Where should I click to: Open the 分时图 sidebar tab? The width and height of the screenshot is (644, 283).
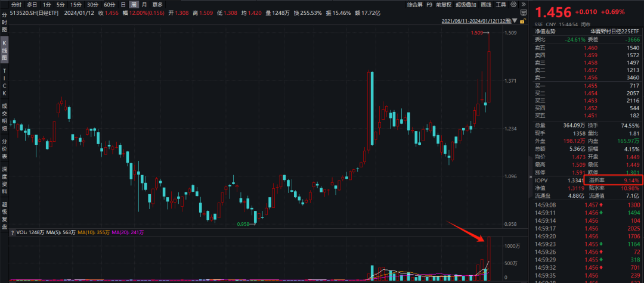(x=5, y=23)
